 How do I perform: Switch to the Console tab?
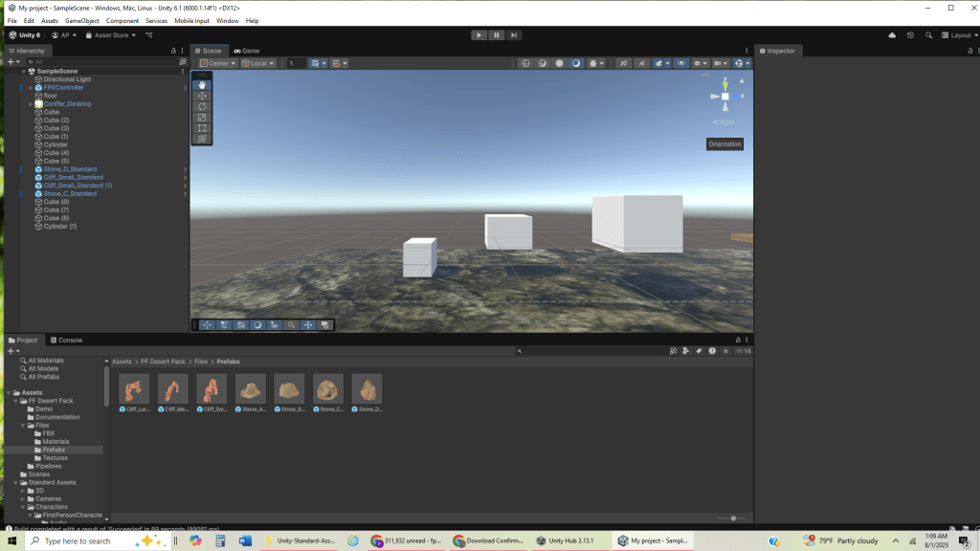coord(70,340)
